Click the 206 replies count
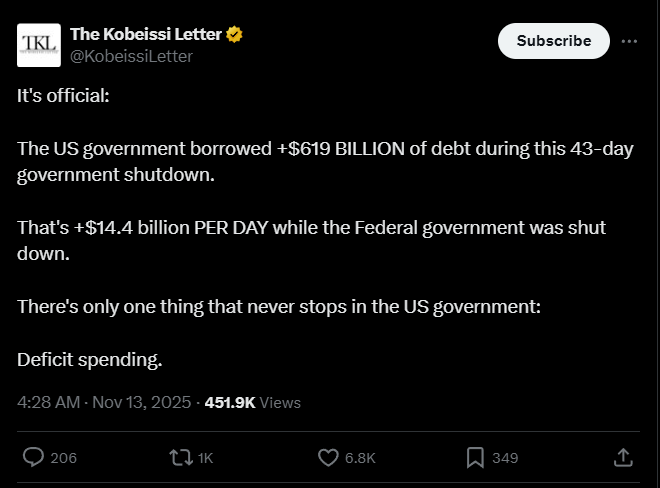This screenshot has width=660, height=488. pos(63,458)
